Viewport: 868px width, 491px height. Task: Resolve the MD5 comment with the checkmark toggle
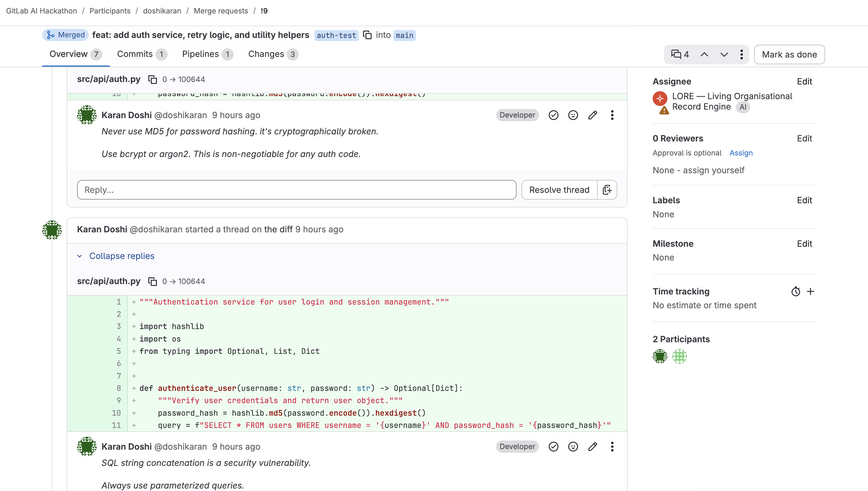(553, 115)
